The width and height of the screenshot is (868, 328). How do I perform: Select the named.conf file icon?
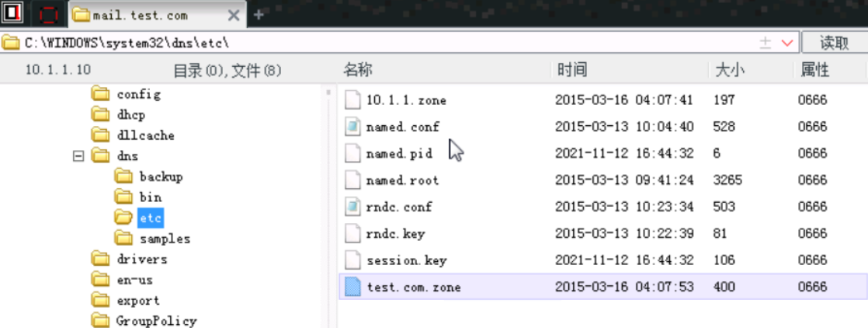point(352,127)
